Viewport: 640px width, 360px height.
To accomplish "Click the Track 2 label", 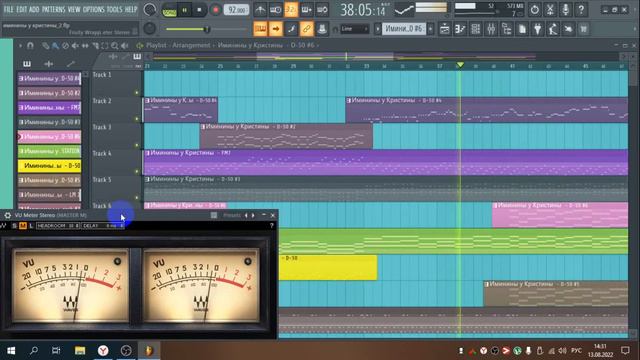I will click(102, 101).
